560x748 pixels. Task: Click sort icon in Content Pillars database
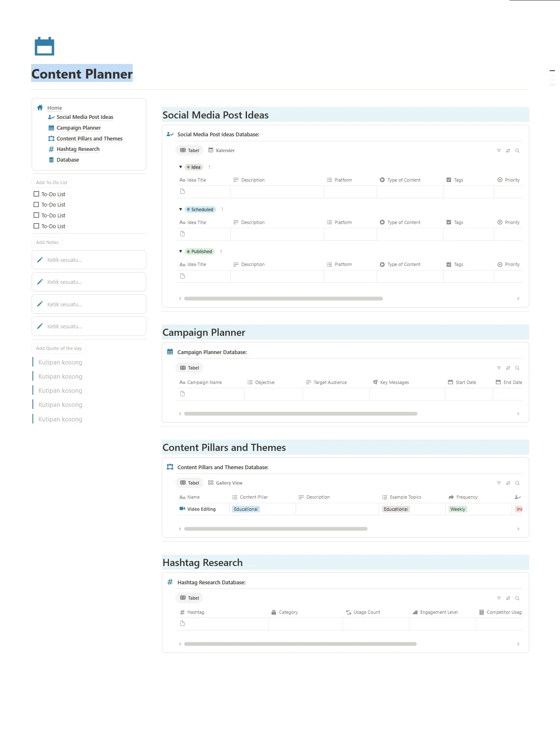coord(508,483)
